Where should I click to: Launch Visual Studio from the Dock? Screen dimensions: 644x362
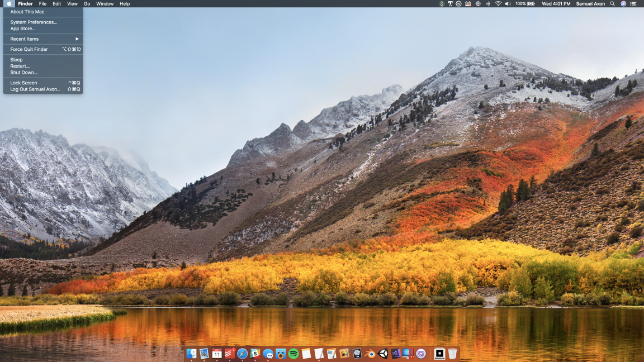tap(397, 353)
